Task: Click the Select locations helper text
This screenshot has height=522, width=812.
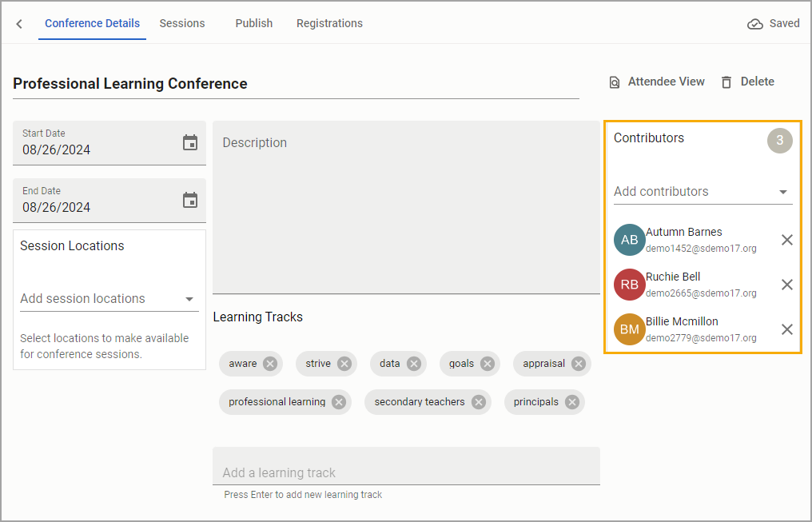Action: (105, 346)
